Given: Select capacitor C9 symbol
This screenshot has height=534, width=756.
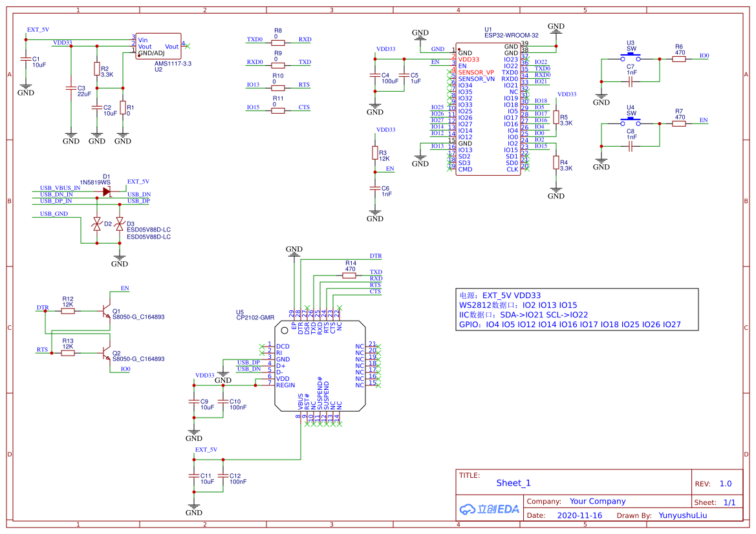Looking at the screenshot, I should click(x=194, y=401).
